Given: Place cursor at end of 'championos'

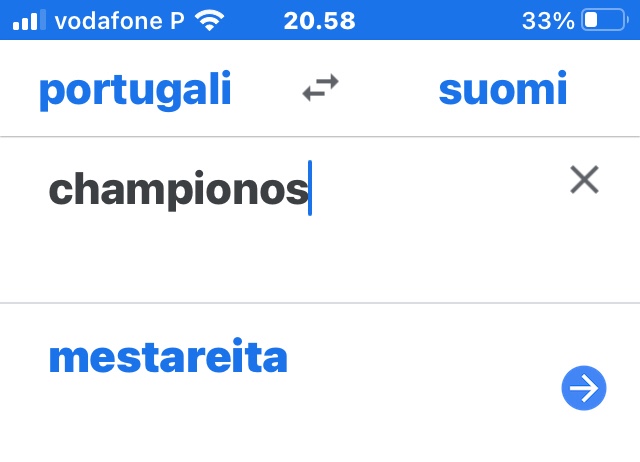Looking at the screenshot, I should click(309, 189).
